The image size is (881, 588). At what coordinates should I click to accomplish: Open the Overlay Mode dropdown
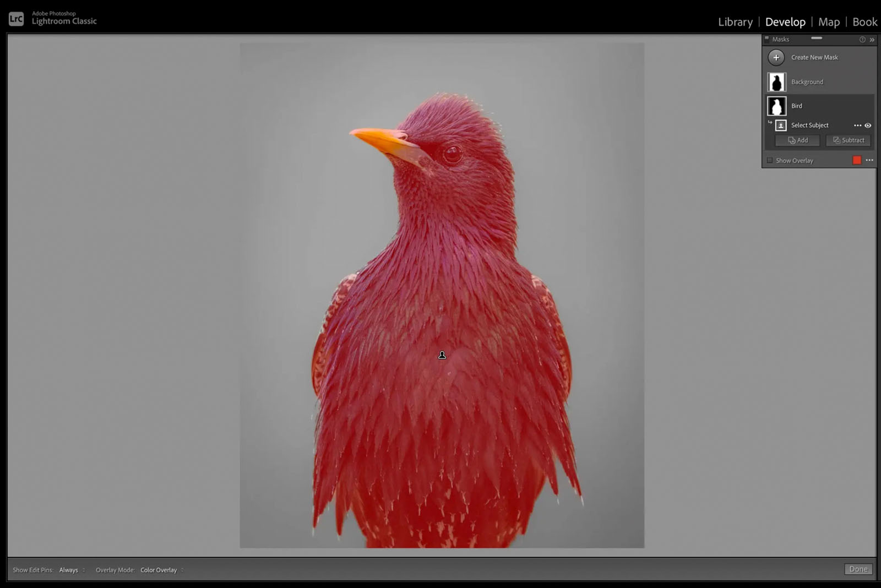pyautogui.click(x=160, y=570)
